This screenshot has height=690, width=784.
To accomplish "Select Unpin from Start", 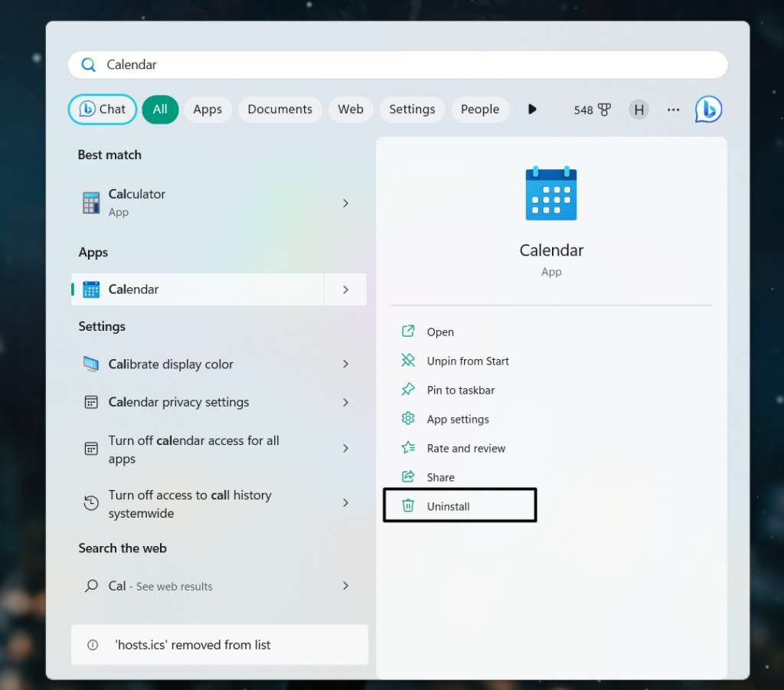I will coord(467,361).
